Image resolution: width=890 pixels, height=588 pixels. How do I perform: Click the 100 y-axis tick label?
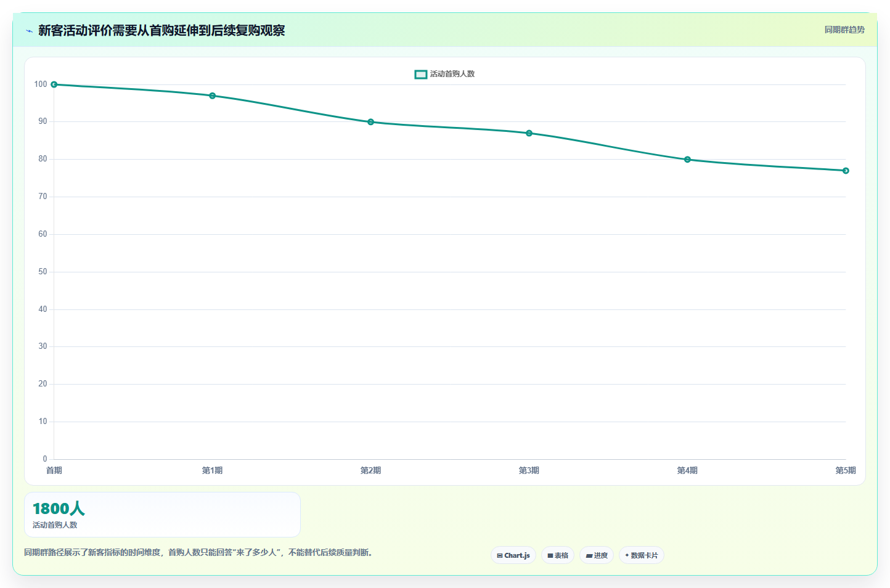pos(41,84)
